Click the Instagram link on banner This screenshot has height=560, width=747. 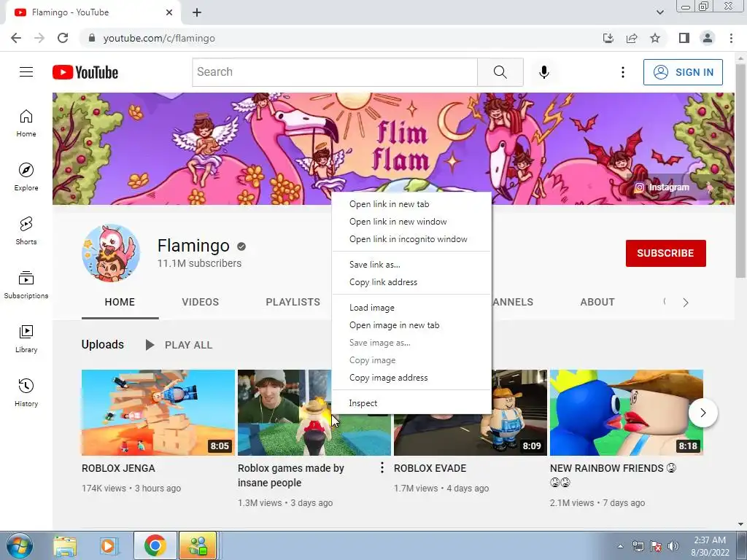[662, 187]
